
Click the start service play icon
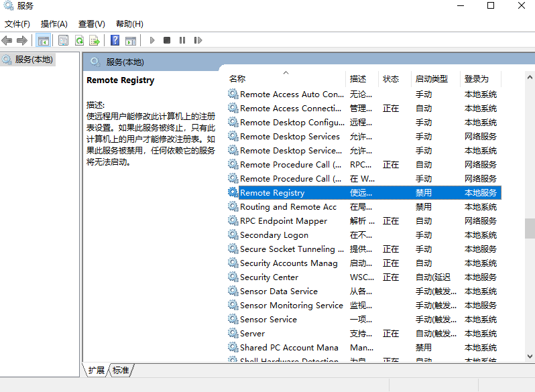coord(152,40)
